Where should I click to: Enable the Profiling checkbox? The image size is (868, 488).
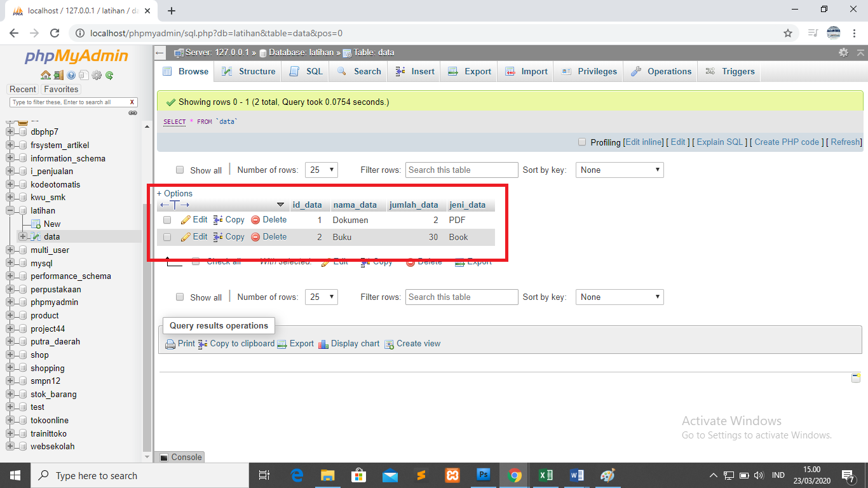coord(581,142)
